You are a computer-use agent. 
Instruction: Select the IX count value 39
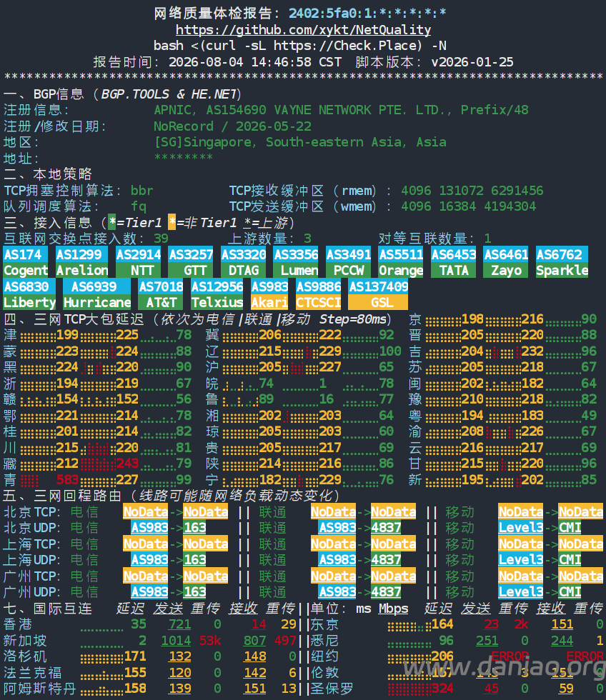coord(161,239)
